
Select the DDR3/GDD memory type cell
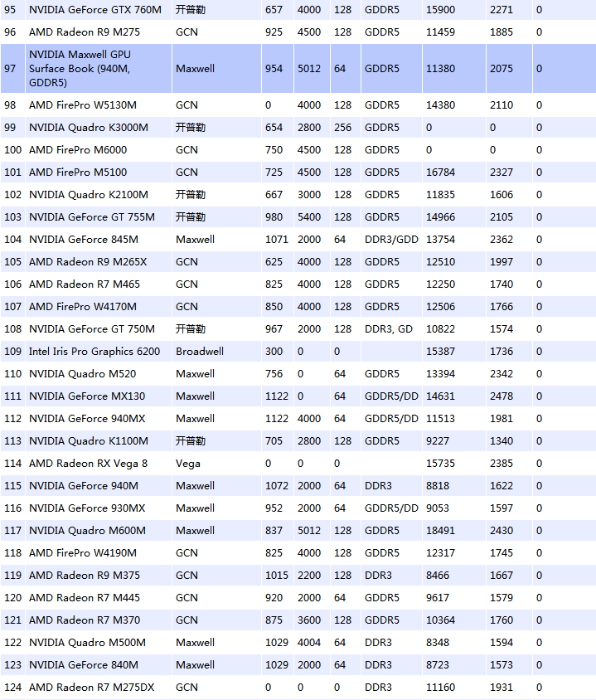391,240
